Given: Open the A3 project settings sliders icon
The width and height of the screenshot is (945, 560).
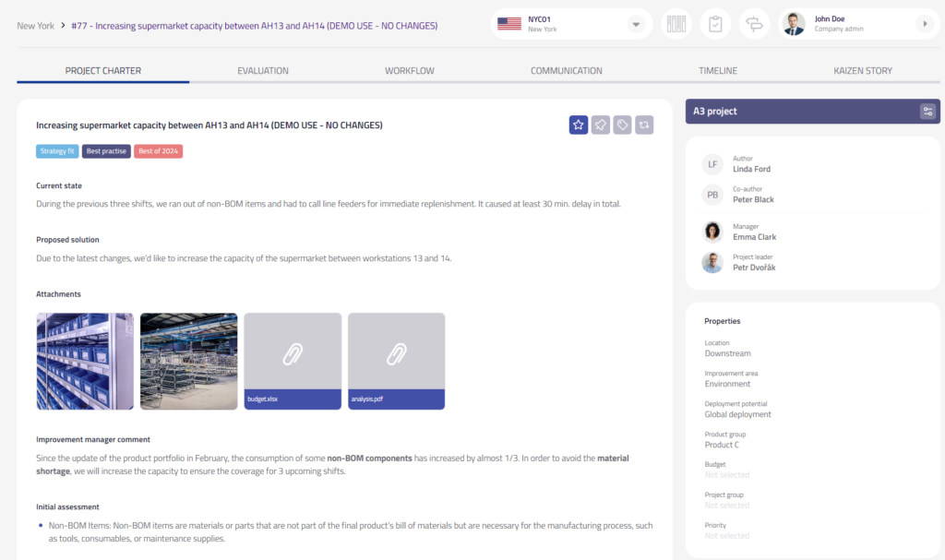Looking at the screenshot, I should point(927,112).
